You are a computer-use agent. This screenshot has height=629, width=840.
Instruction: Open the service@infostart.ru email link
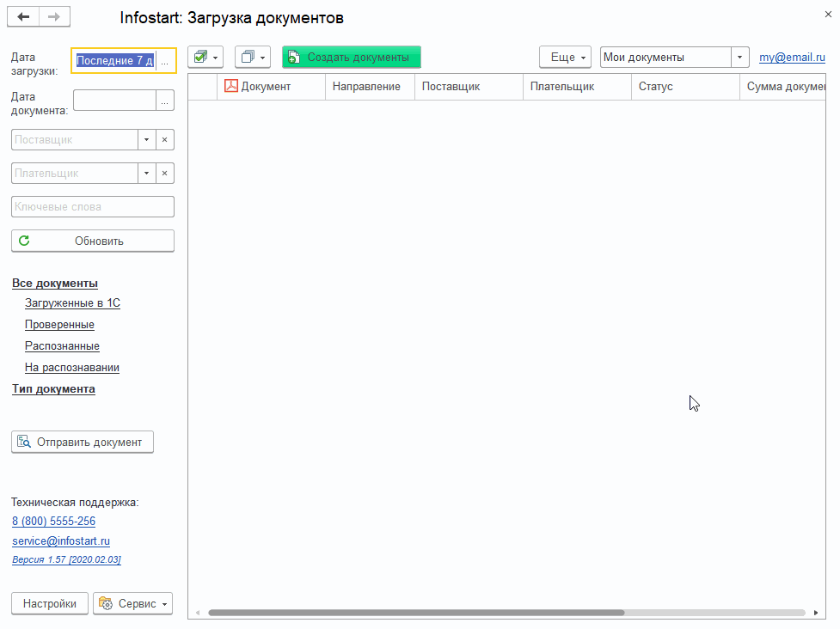[61, 541]
